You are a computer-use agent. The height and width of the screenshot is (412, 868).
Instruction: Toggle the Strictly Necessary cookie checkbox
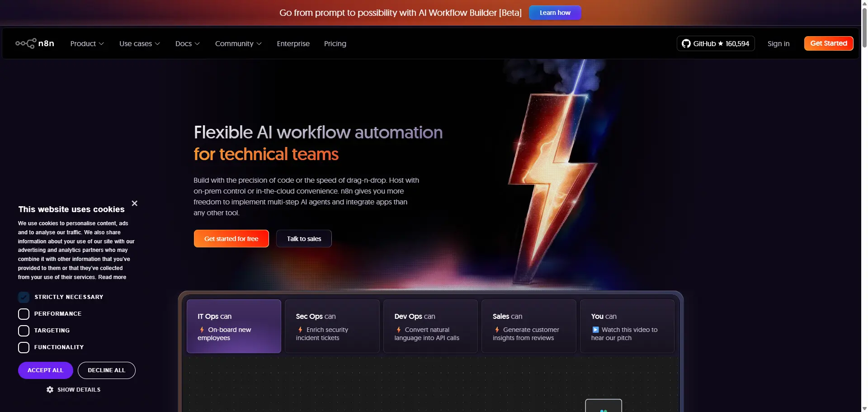click(24, 297)
